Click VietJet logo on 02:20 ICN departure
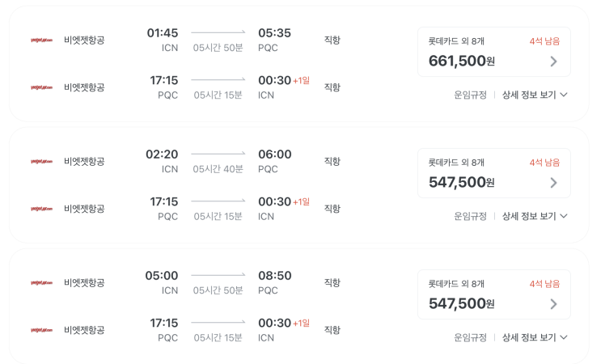This screenshot has width=601, height=364. 41,162
